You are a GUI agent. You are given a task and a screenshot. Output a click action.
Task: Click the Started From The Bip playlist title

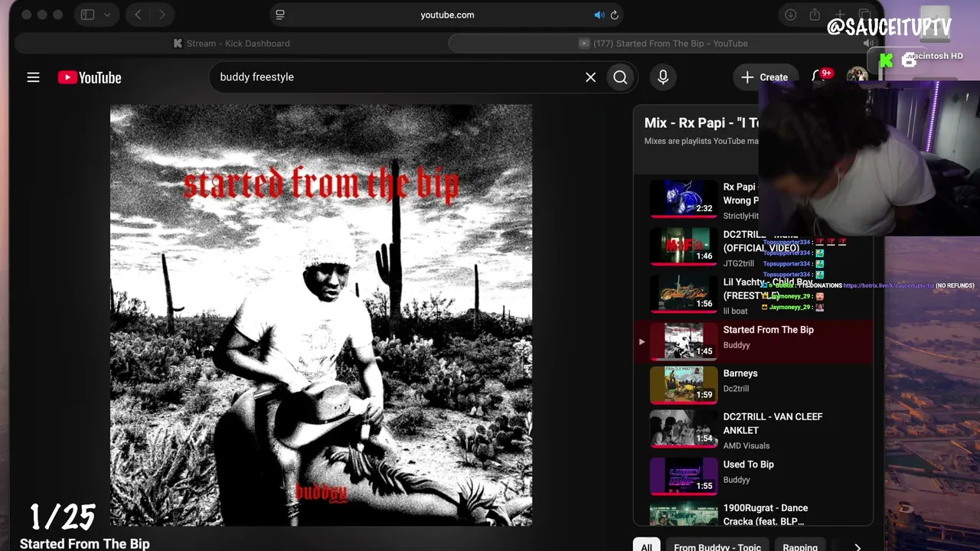tap(769, 330)
